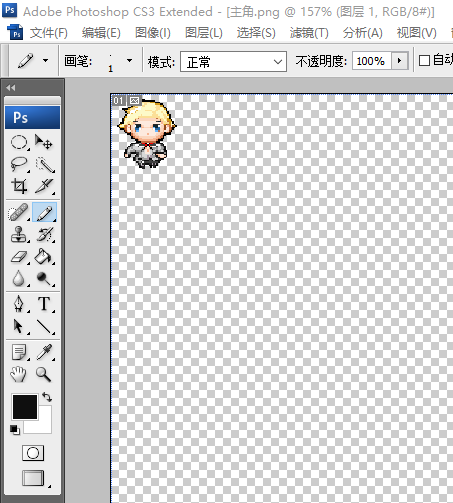Click the opacity value field 100%
Image resolution: width=453 pixels, height=503 pixels.
[x=371, y=61]
